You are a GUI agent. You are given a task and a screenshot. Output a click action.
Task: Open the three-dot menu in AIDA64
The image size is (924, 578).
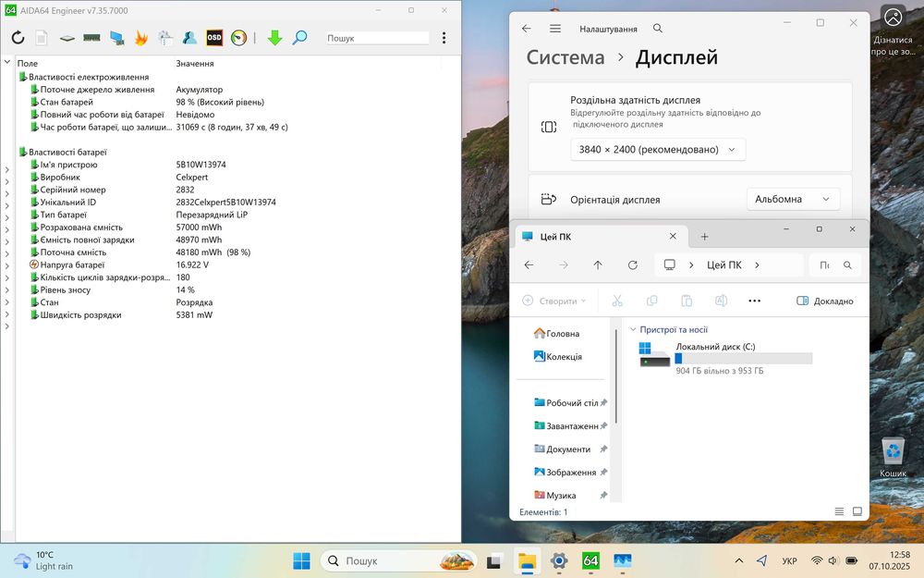click(444, 38)
